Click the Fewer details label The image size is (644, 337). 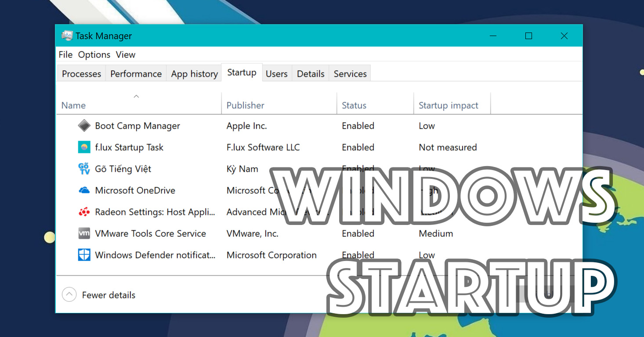click(109, 295)
